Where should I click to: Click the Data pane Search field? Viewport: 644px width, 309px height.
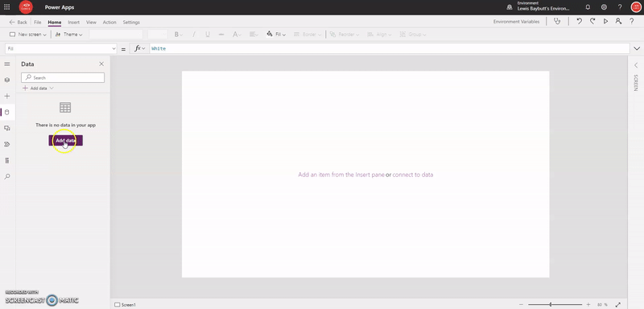tap(63, 77)
